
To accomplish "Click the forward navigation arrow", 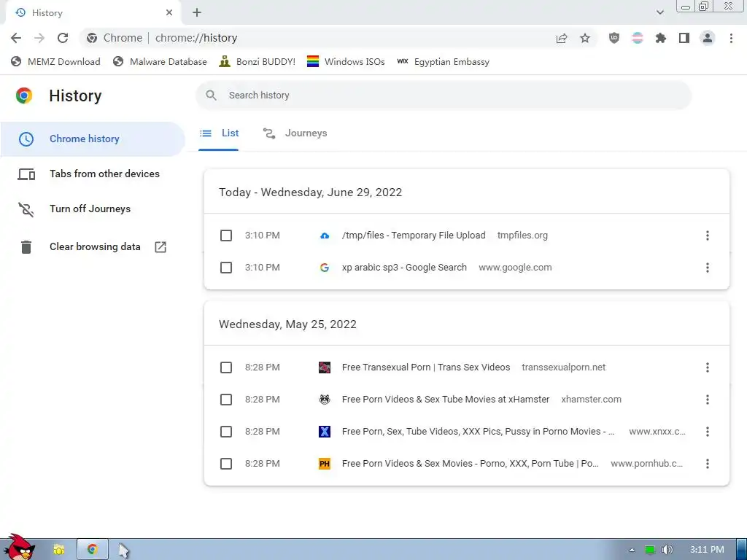I will point(39,38).
